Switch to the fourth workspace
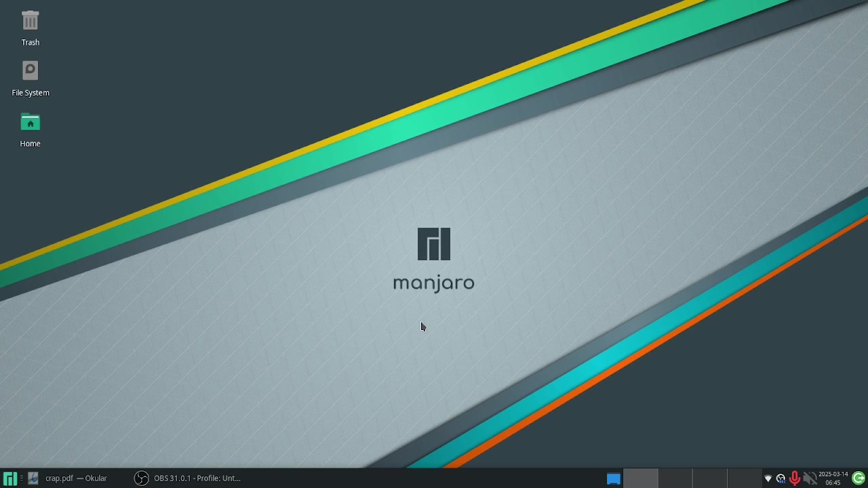 (x=745, y=479)
